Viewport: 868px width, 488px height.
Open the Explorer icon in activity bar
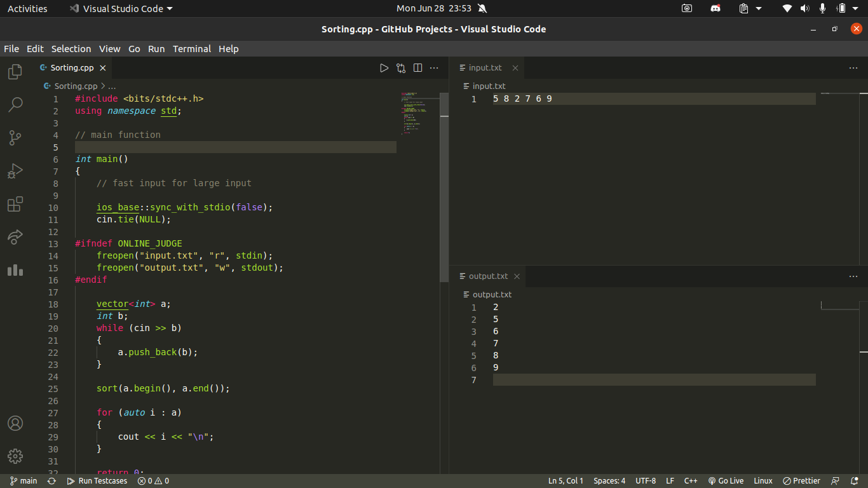point(15,72)
